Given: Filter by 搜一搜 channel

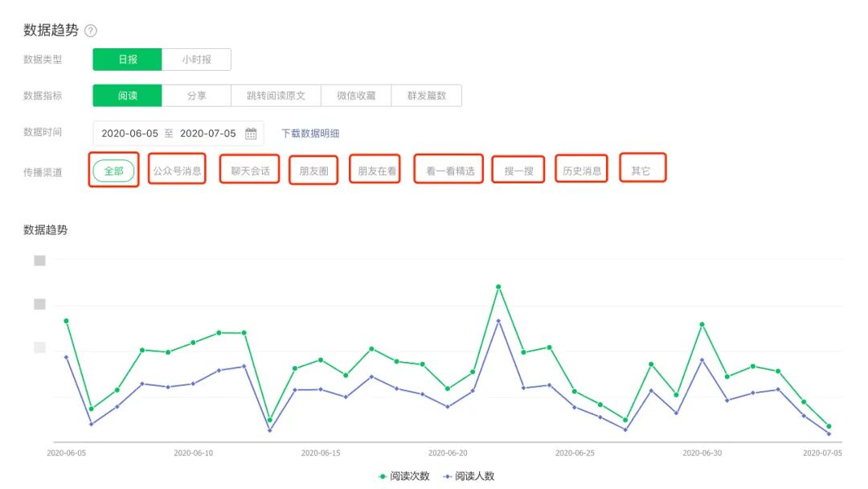Looking at the screenshot, I should click(x=518, y=171).
